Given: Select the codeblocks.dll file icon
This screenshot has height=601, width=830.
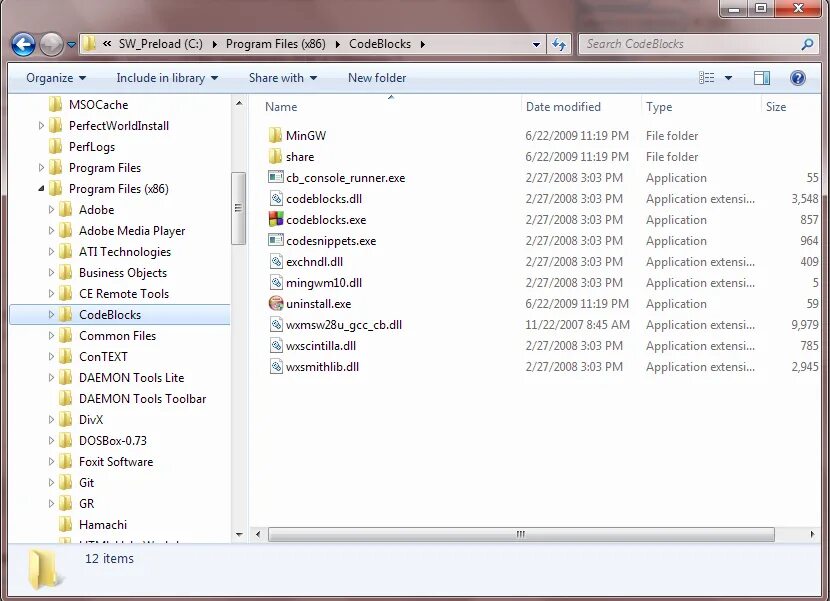Looking at the screenshot, I should [276, 199].
